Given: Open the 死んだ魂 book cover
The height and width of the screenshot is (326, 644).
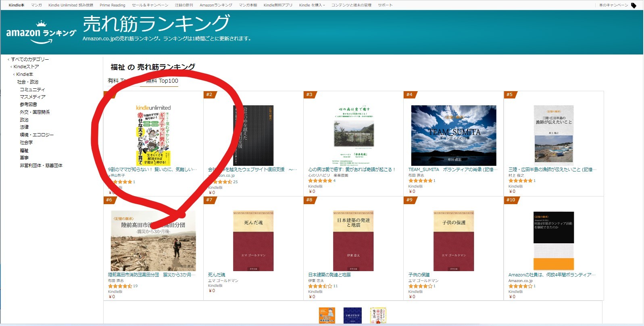Looking at the screenshot, I should point(253,241).
